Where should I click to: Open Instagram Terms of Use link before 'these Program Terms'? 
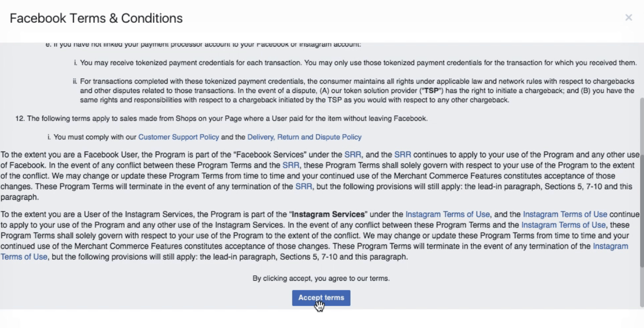[564, 225]
